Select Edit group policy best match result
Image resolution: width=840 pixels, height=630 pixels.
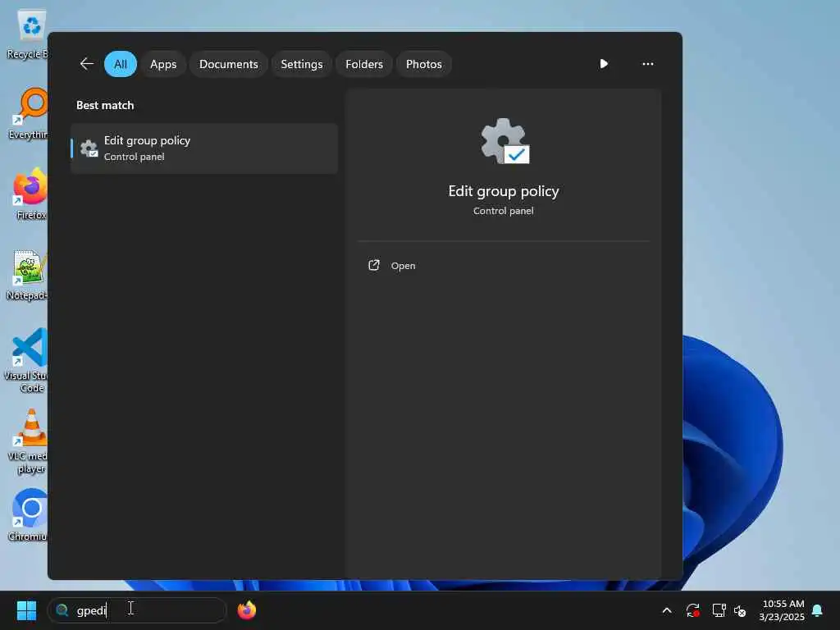204,148
